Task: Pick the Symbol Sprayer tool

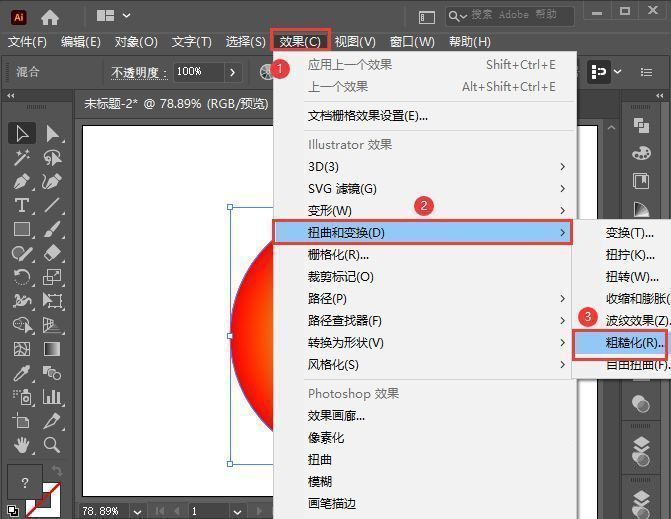Action: tap(22, 397)
